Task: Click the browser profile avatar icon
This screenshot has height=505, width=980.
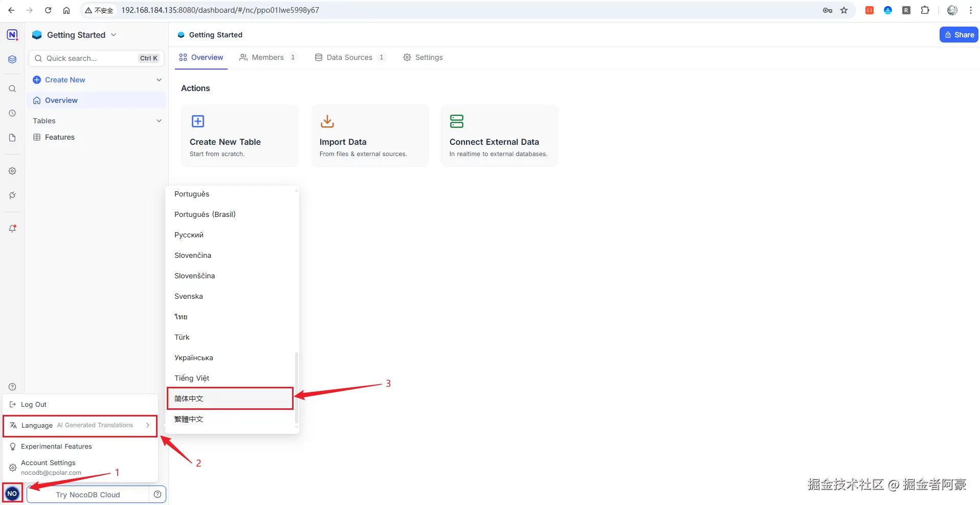Action: click(x=952, y=10)
